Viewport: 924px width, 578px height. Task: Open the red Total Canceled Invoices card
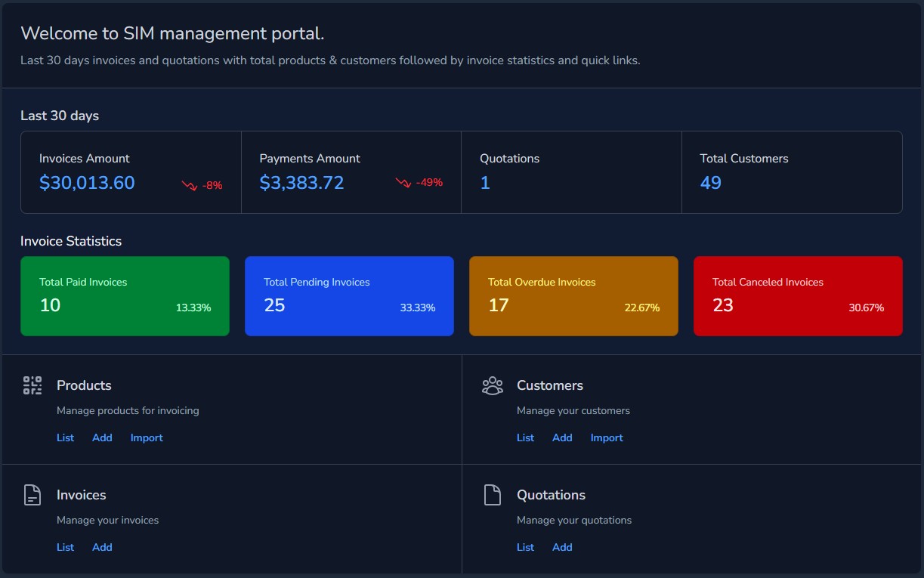tap(798, 296)
